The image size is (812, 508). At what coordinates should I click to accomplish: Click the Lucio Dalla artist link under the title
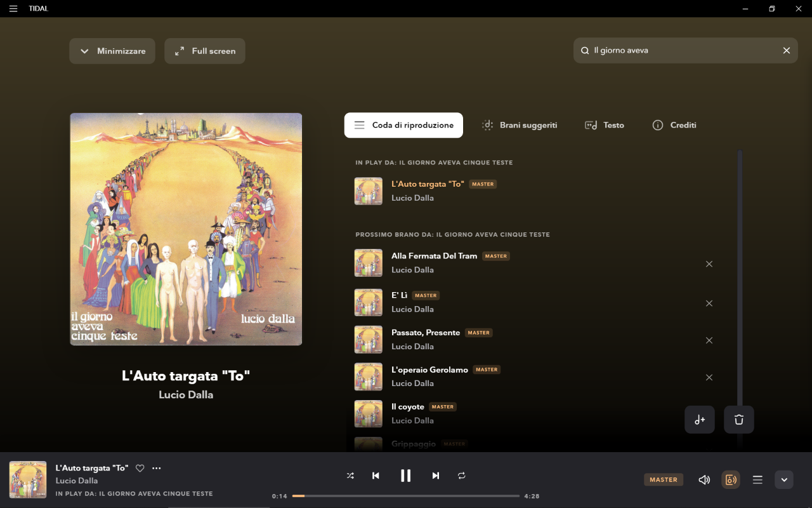[186, 395]
